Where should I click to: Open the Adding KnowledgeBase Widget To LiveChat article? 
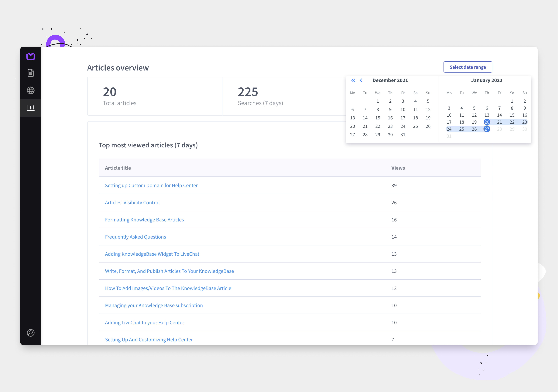click(x=152, y=254)
